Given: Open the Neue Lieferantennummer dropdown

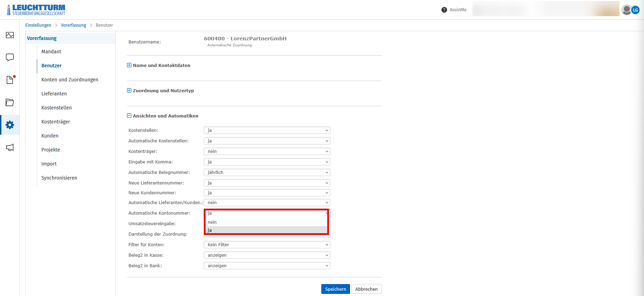Looking at the screenshot, I should [267, 183].
